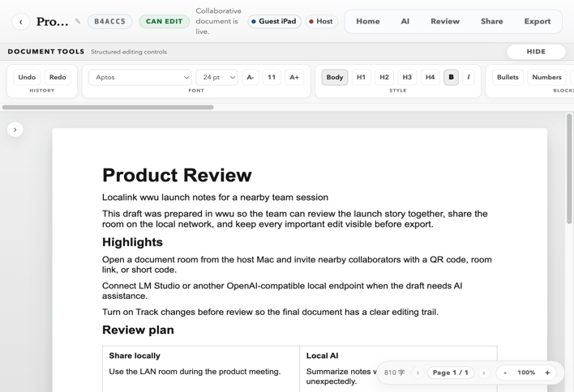Click the Share locally table cell heading
The width and height of the screenshot is (574, 392).
[135, 356]
